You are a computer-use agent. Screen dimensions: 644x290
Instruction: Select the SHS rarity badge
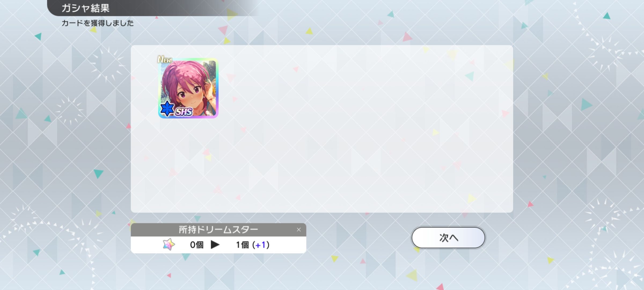coord(184,111)
